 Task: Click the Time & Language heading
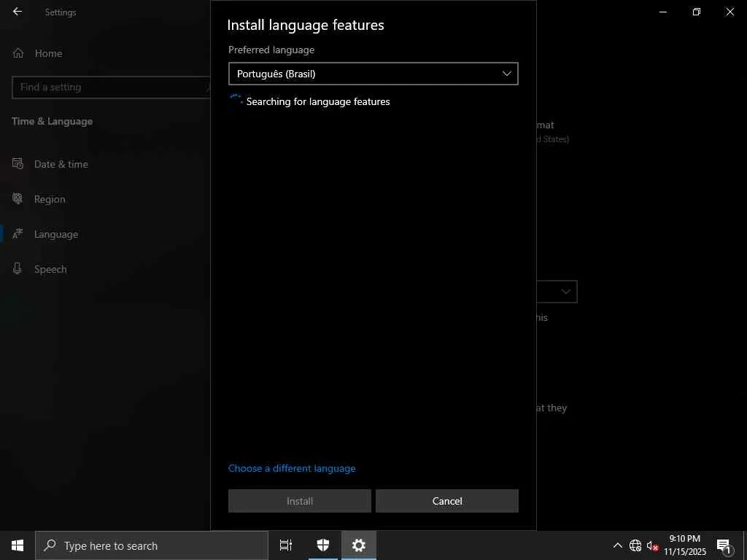coord(53,122)
